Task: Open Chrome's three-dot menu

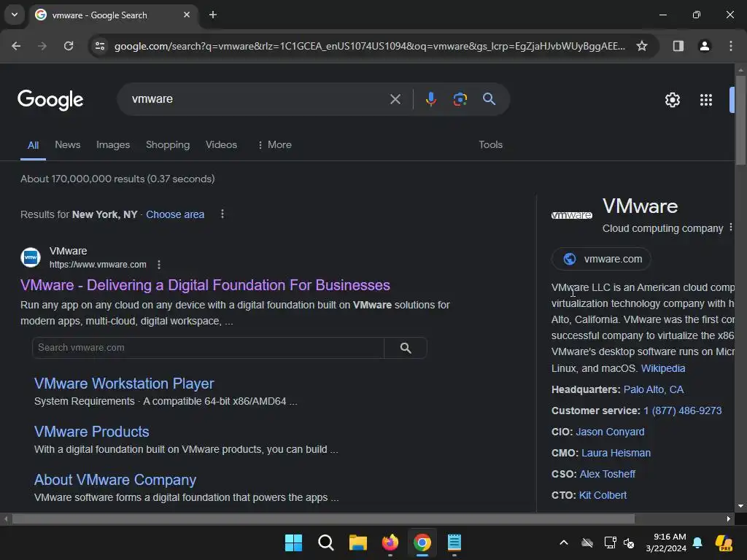Action: (731, 46)
